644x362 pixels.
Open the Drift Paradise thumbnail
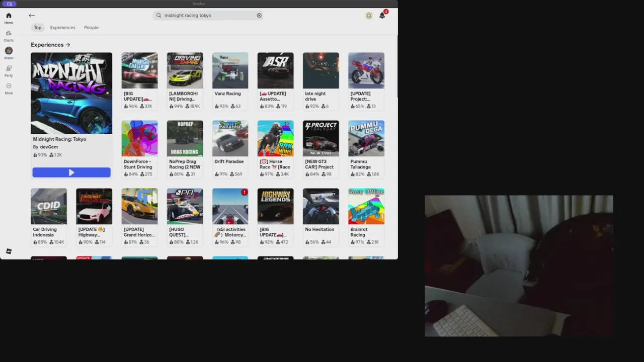[x=230, y=138]
